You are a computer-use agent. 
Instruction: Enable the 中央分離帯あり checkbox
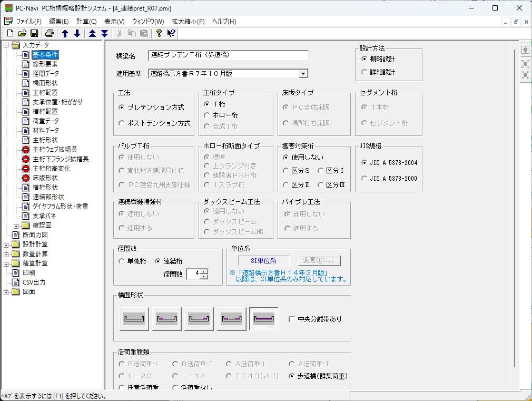(x=292, y=319)
